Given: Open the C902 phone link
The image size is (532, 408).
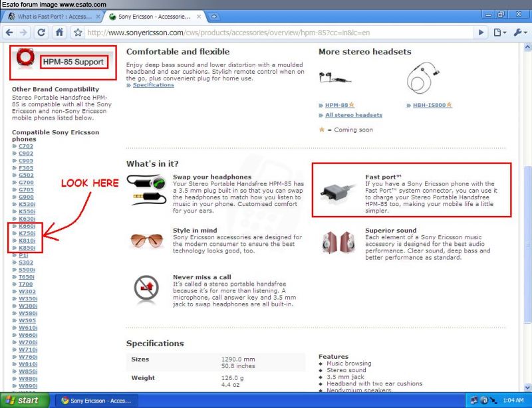Looking at the screenshot, I should click(26, 153).
